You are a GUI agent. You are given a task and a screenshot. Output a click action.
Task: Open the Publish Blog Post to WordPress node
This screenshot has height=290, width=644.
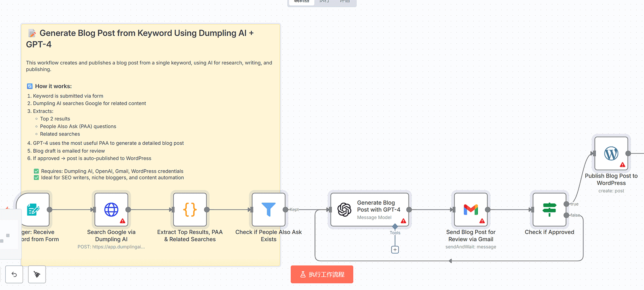point(611,153)
